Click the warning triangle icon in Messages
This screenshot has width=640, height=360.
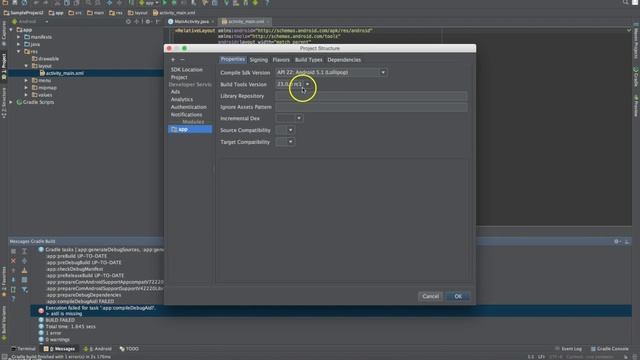tap(24, 270)
